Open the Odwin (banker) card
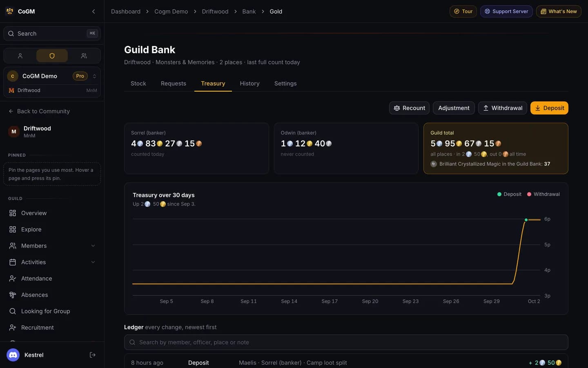 click(346, 148)
